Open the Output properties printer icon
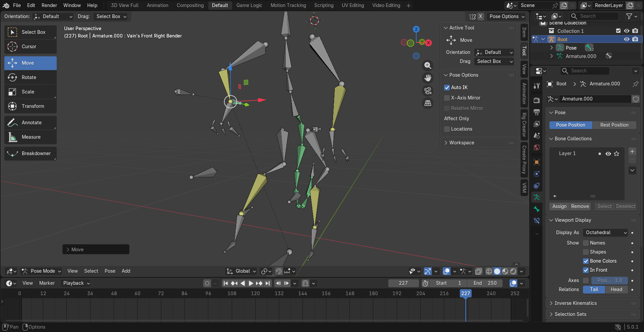 [537, 112]
